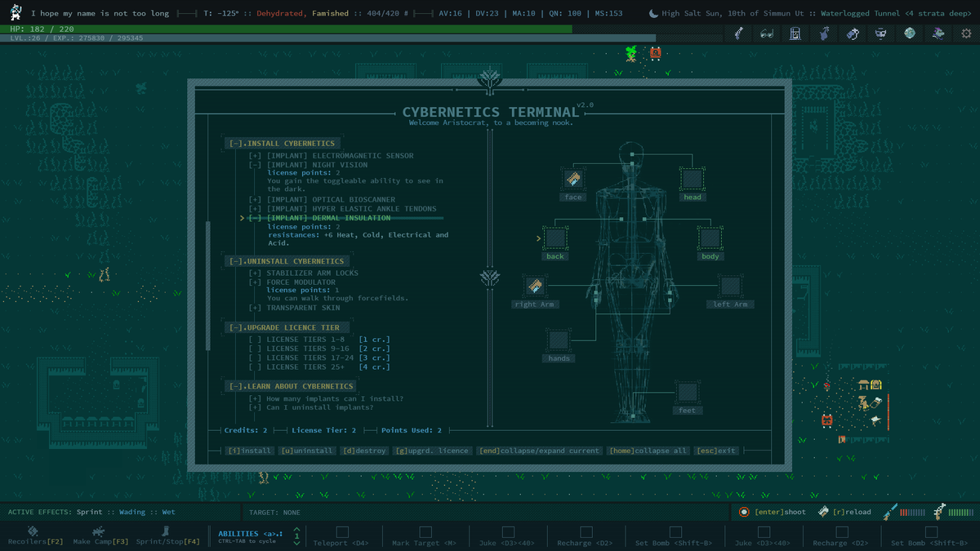980x551 pixels.
Task: Click the mask face icon in top toolbar
Action: pyautogui.click(x=881, y=33)
